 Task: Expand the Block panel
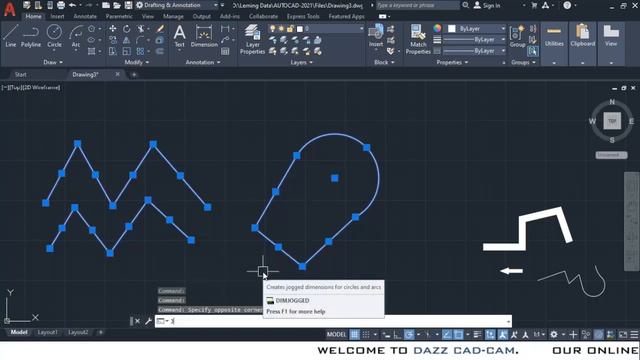pos(384,62)
